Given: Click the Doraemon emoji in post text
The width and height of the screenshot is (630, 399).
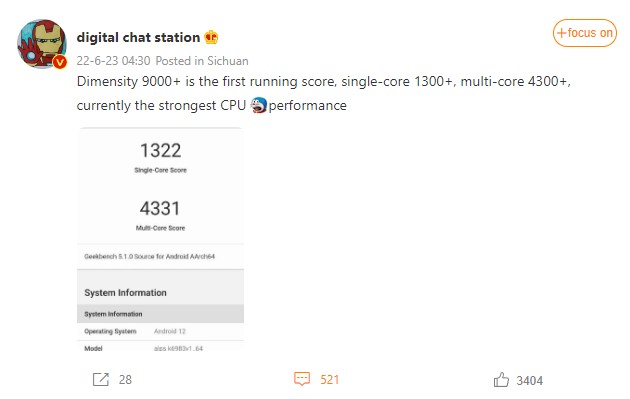Looking at the screenshot, I should pos(258,105).
